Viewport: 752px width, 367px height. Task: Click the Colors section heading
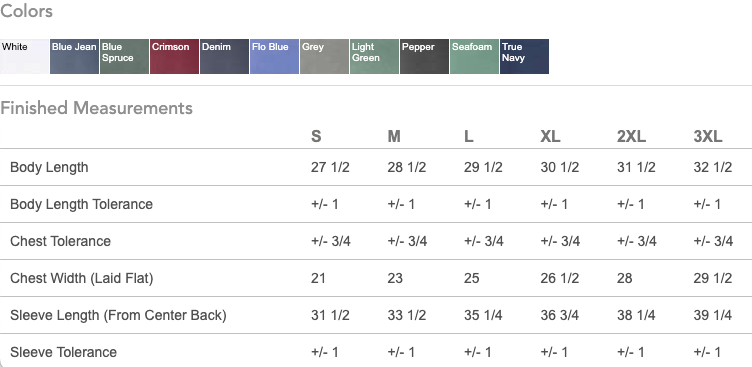pos(26,11)
